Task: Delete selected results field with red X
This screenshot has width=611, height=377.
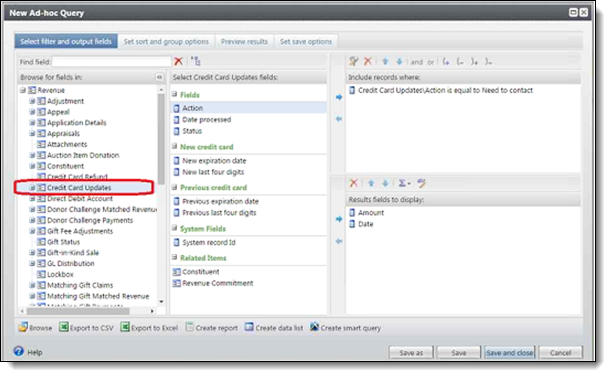Action: click(x=353, y=183)
